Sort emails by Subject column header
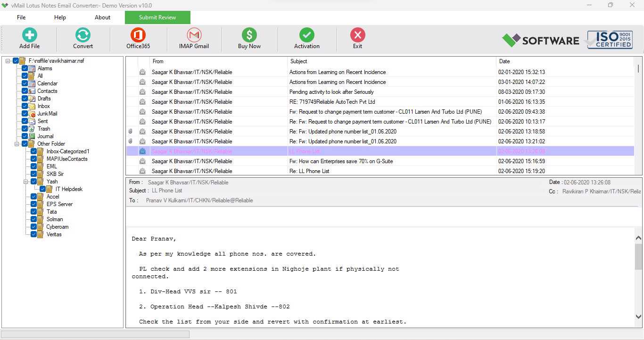This screenshot has width=644, height=340. [392, 61]
